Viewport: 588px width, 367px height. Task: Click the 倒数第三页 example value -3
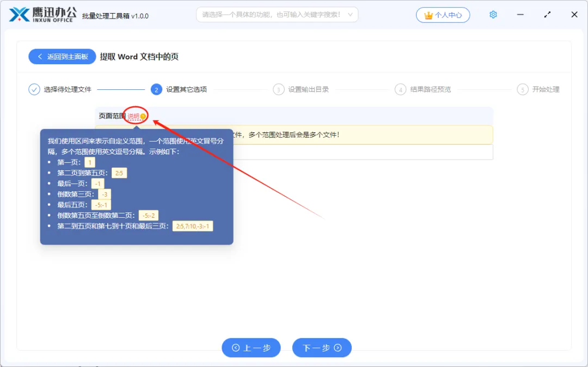(x=105, y=194)
